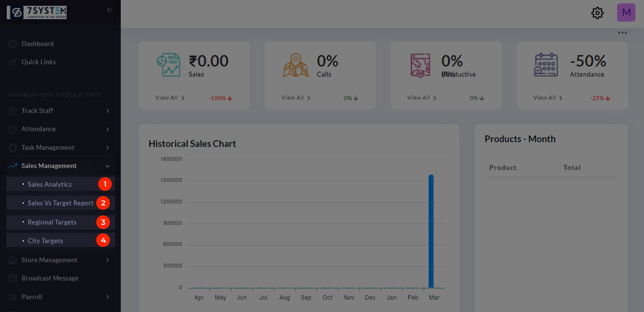Expand the Attendance sidebar menu
The image size is (644, 312).
(60, 129)
